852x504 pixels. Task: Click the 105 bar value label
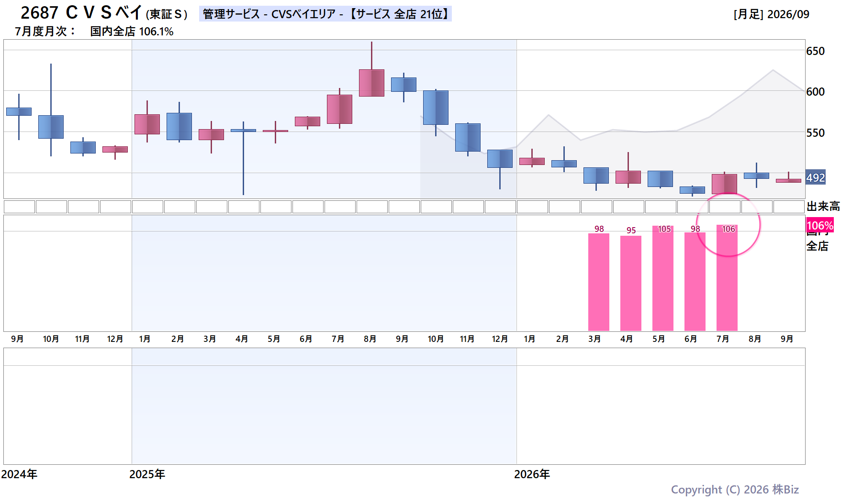[664, 229]
